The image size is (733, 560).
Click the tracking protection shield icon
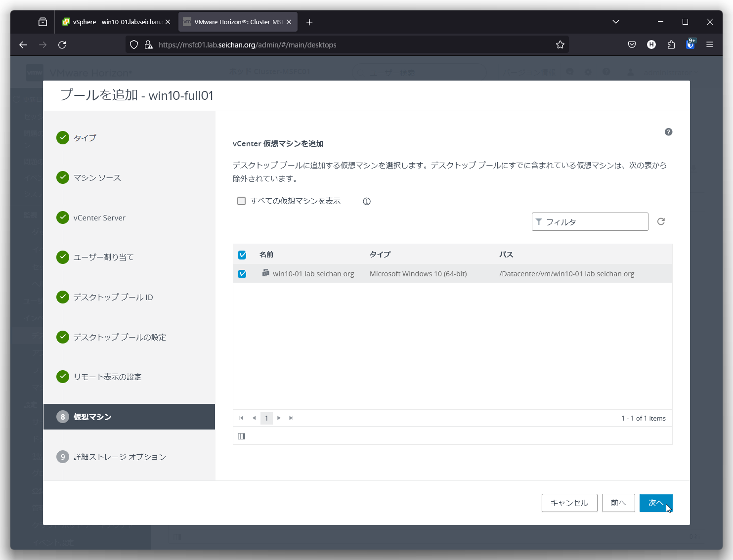point(134,45)
